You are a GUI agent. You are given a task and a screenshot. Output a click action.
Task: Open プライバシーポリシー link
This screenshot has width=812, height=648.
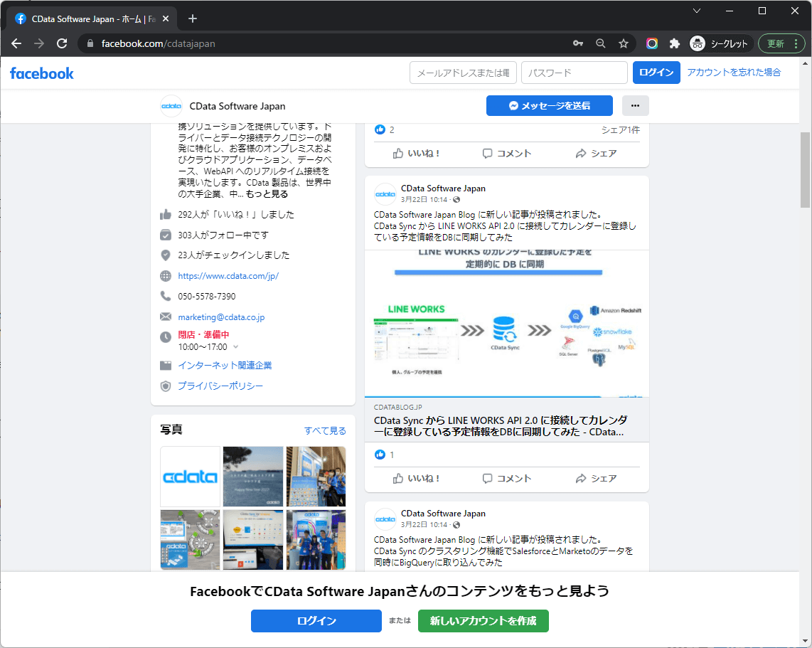point(220,386)
